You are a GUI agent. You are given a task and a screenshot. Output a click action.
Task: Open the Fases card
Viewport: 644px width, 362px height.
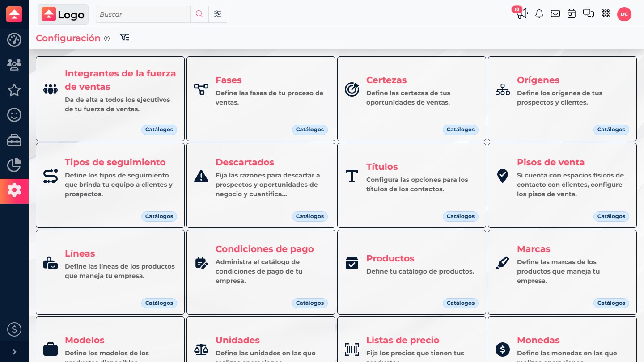coord(261,99)
